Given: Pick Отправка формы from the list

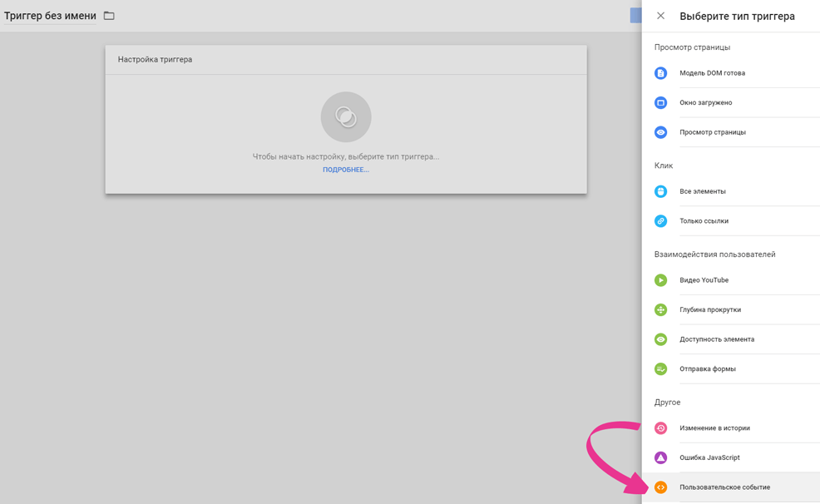Looking at the screenshot, I should pyautogui.click(x=708, y=369).
